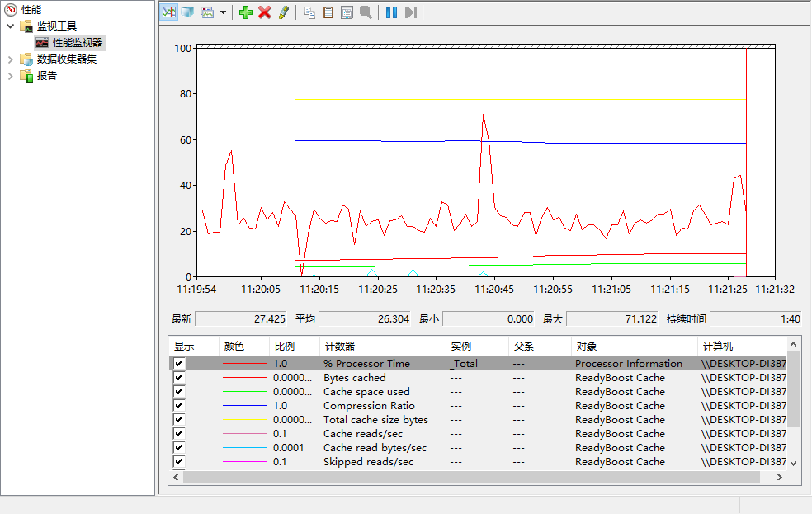Click View Log Data toolbar icon
Screen dimensions: 812x514
(x=187, y=12)
